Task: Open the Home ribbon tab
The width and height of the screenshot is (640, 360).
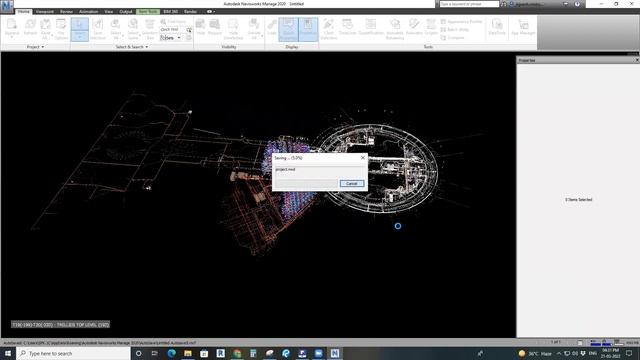Action: [x=24, y=11]
